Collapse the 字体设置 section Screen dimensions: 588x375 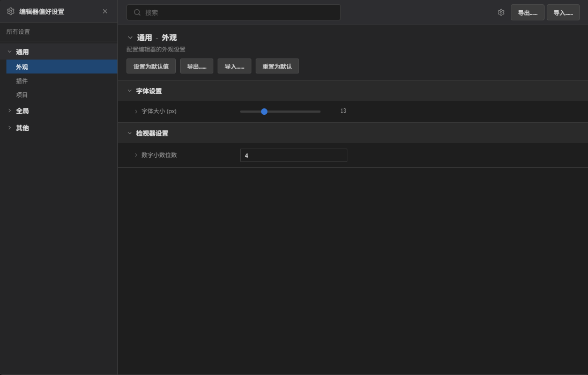(x=130, y=91)
